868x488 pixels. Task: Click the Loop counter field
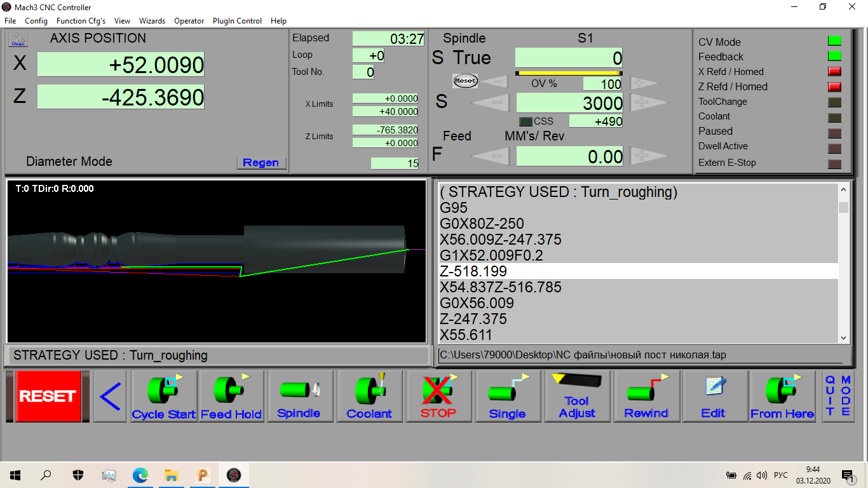(x=369, y=56)
